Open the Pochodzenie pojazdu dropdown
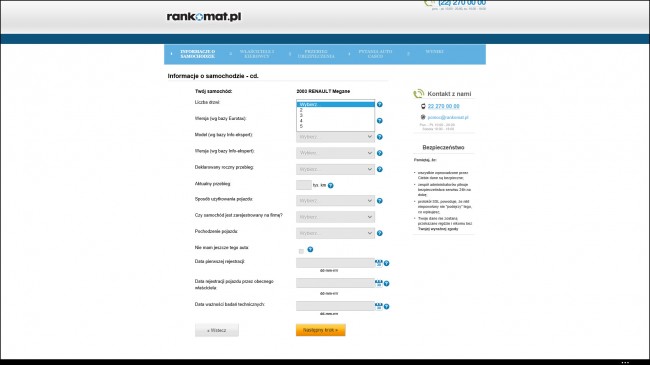The image size is (650, 365). coord(335,233)
